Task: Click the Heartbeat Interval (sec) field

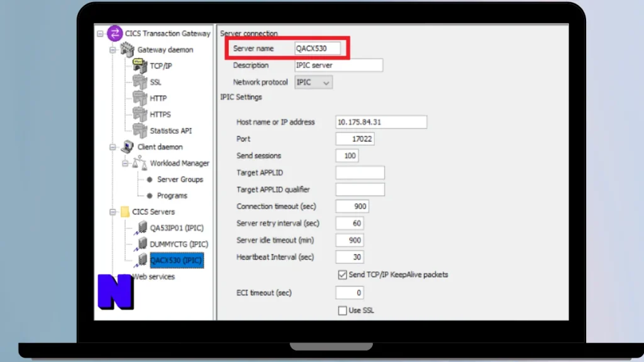Action: tap(350, 257)
